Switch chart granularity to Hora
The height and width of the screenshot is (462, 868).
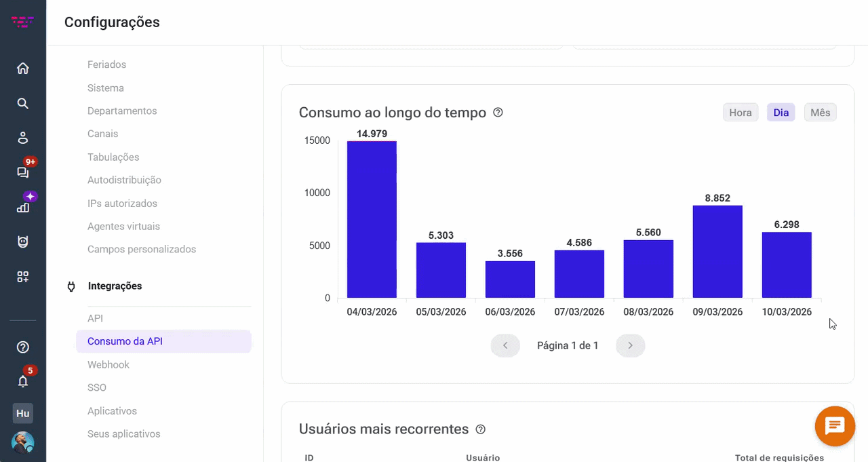(740, 113)
